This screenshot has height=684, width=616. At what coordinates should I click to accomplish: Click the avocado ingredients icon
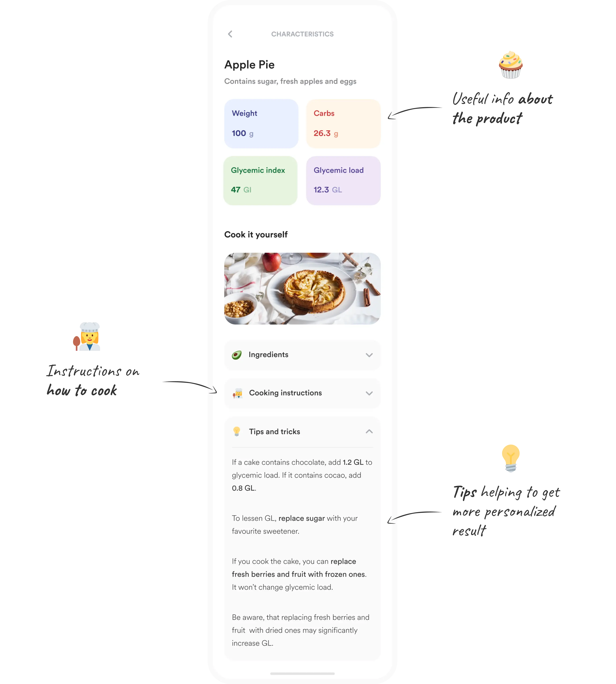tap(237, 355)
